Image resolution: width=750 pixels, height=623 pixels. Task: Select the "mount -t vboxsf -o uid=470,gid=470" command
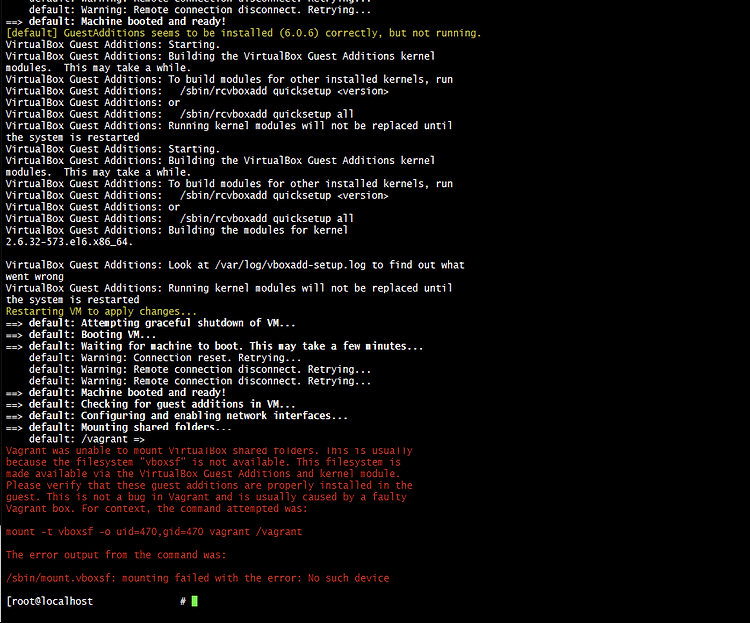click(x=154, y=532)
